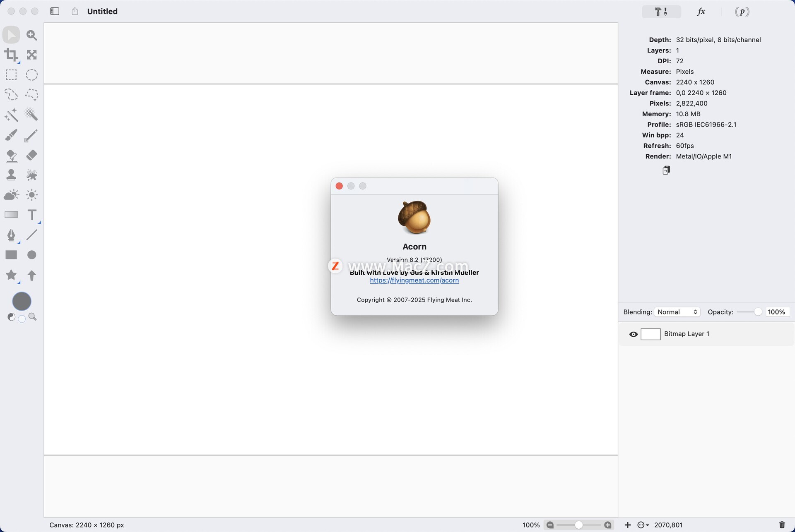This screenshot has width=795, height=532.
Task: Select the Paint brush tool
Action: [x=11, y=135]
